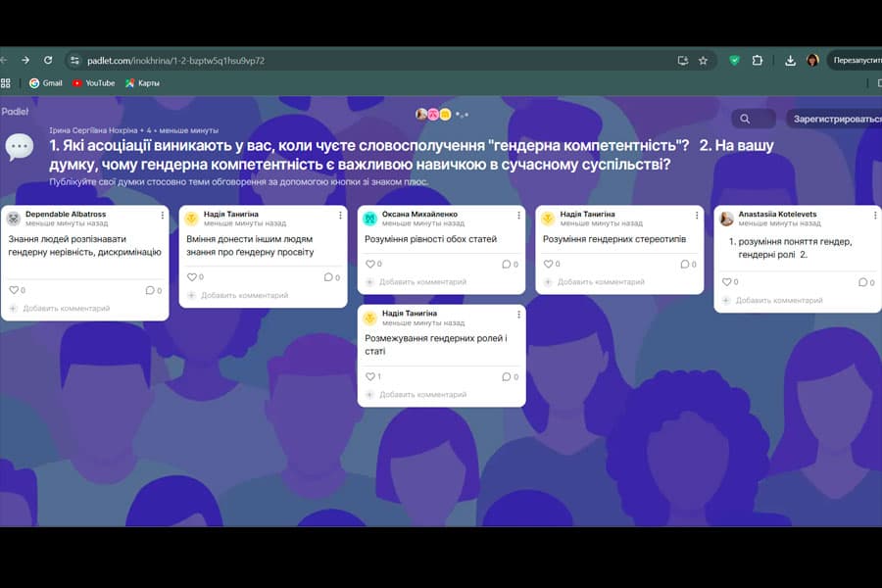Image resolution: width=882 pixels, height=588 pixels.
Task: Open the Padlet search field
Action: pyautogui.click(x=754, y=119)
